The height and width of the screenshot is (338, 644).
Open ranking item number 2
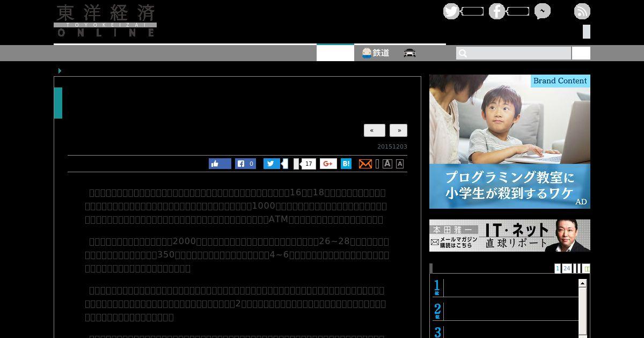pyautogui.click(x=506, y=311)
